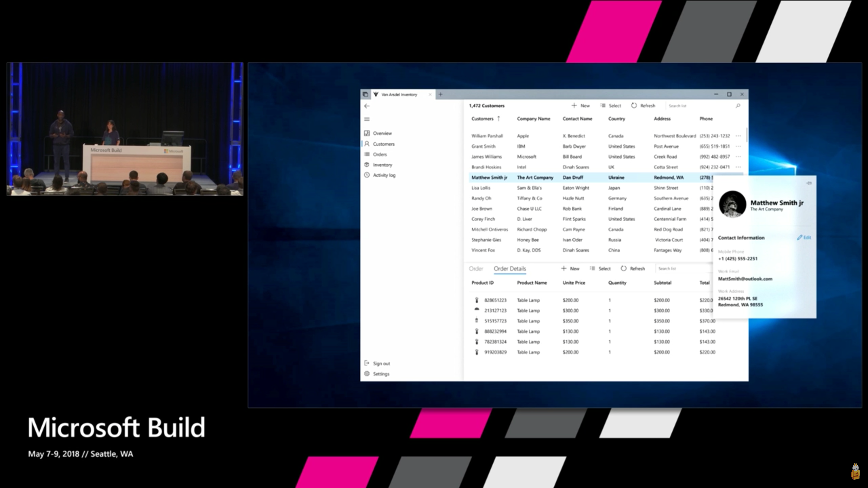
Task: Select the Matthew Smith jr customer row
Action: 606,178
